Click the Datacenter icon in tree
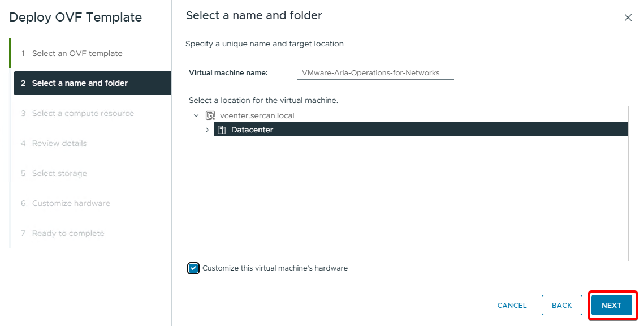This screenshot has height=326, width=644. tap(222, 130)
